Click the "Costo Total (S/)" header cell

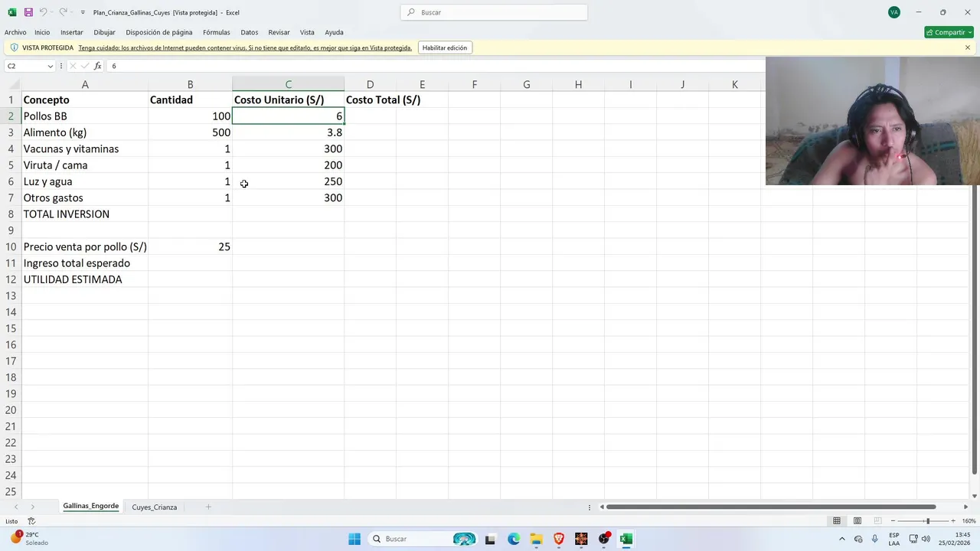(x=370, y=99)
